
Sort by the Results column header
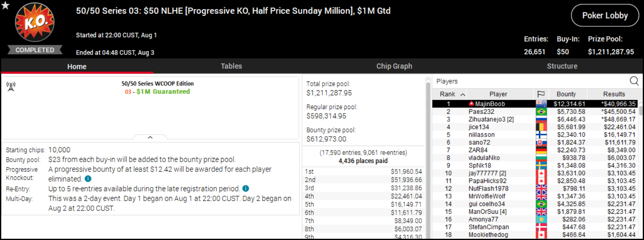click(614, 94)
